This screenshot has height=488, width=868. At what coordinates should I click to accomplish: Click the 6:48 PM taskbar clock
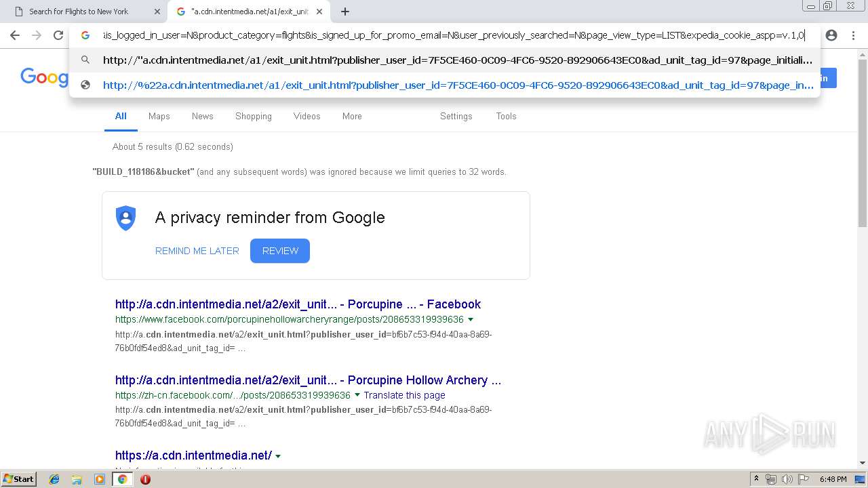point(833,479)
